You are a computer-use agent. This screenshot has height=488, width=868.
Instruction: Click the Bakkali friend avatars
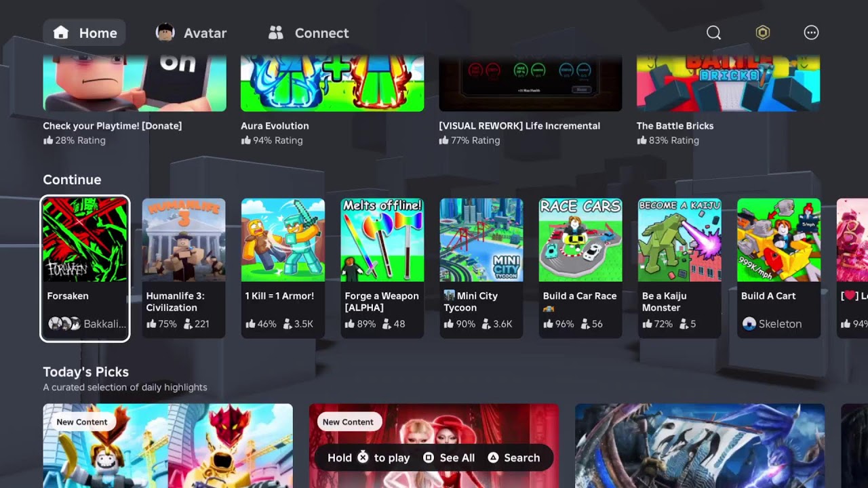pos(64,324)
